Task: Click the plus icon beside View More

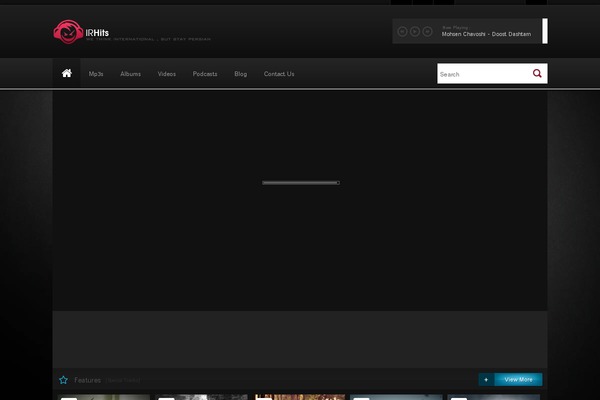Action: 486,380
